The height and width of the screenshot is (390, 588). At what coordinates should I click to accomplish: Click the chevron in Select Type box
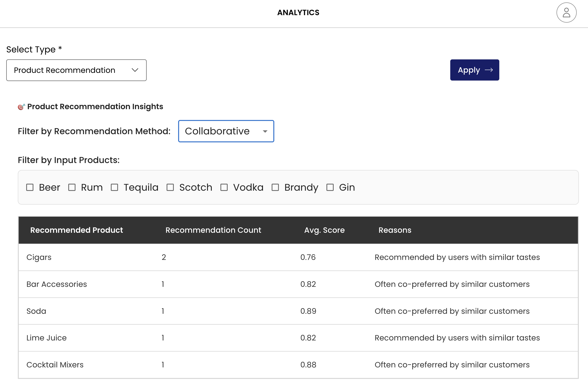(x=135, y=70)
